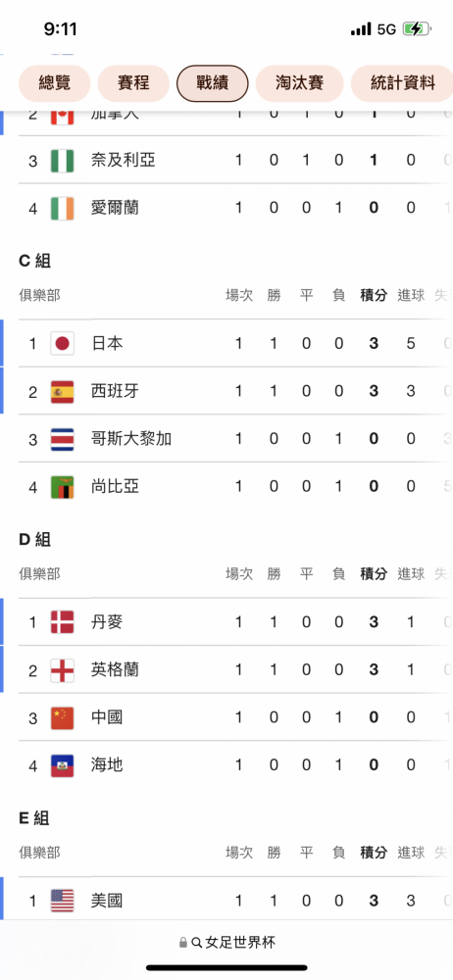453x980 pixels.
Task: Open the 淘汰賽 tab
Action: (299, 83)
